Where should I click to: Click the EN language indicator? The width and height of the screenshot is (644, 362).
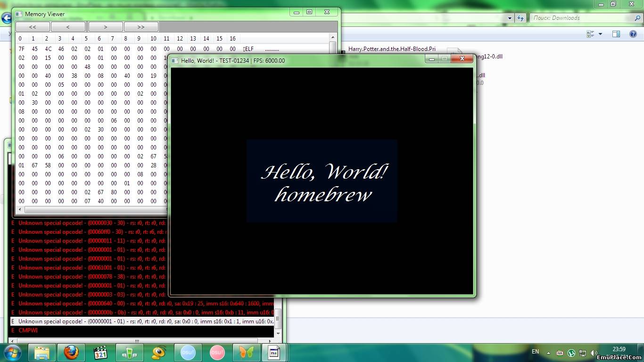coord(535,352)
